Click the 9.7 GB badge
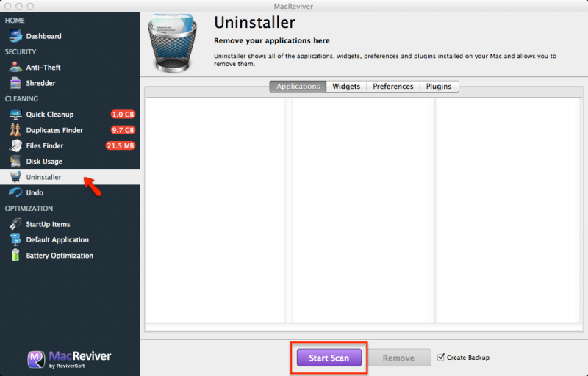Screen dimensions: 588x376 tap(123, 130)
